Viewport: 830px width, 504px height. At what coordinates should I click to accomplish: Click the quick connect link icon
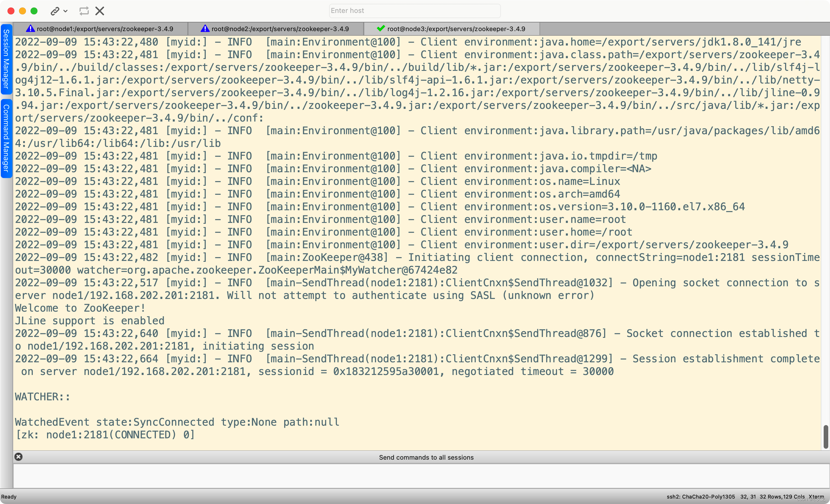click(55, 12)
